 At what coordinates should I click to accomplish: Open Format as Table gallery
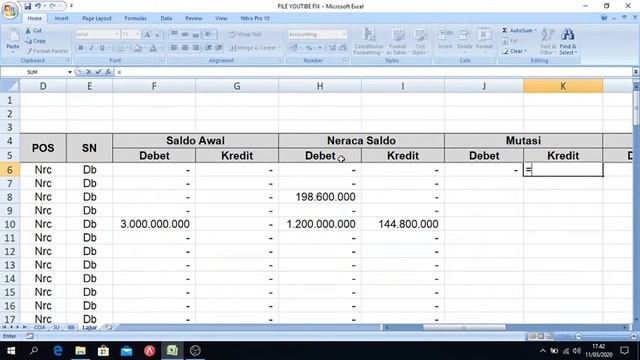tap(397, 41)
